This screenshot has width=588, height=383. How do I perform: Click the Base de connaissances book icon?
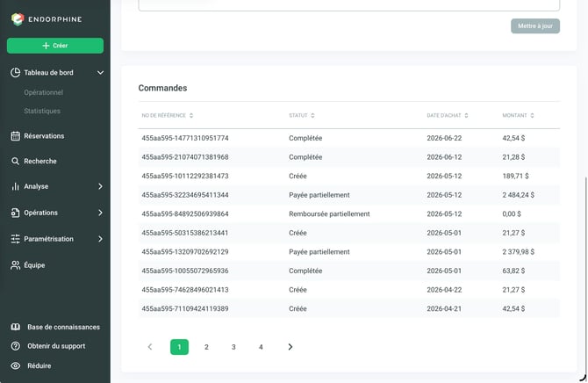click(x=16, y=327)
